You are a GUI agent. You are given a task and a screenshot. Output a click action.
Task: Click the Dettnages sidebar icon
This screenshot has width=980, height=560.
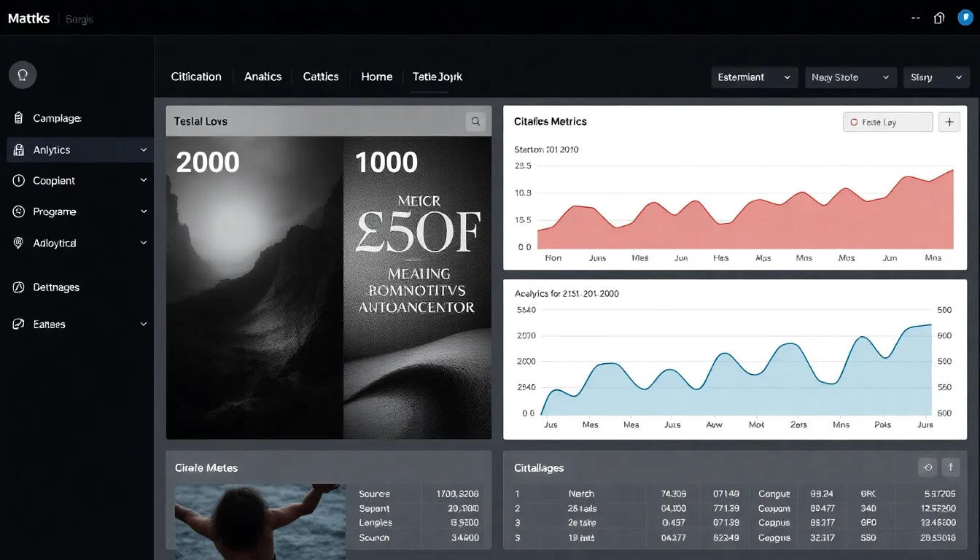[x=19, y=287]
